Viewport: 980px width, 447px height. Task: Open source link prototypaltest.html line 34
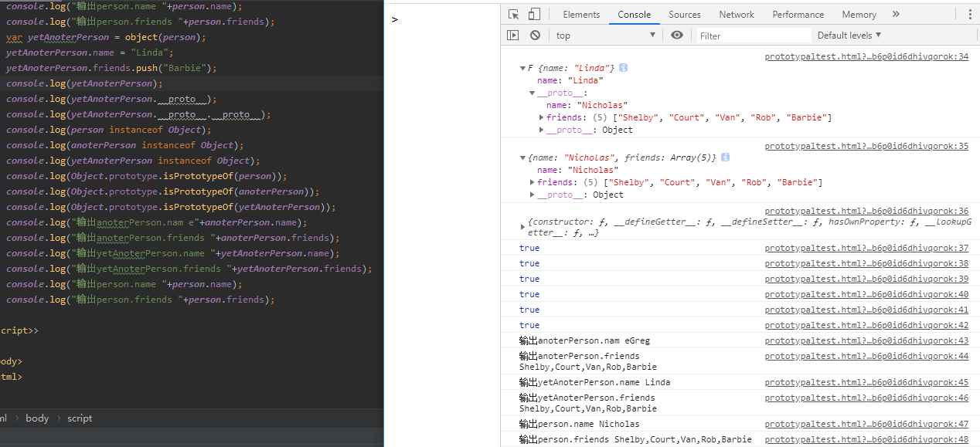pos(866,56)
